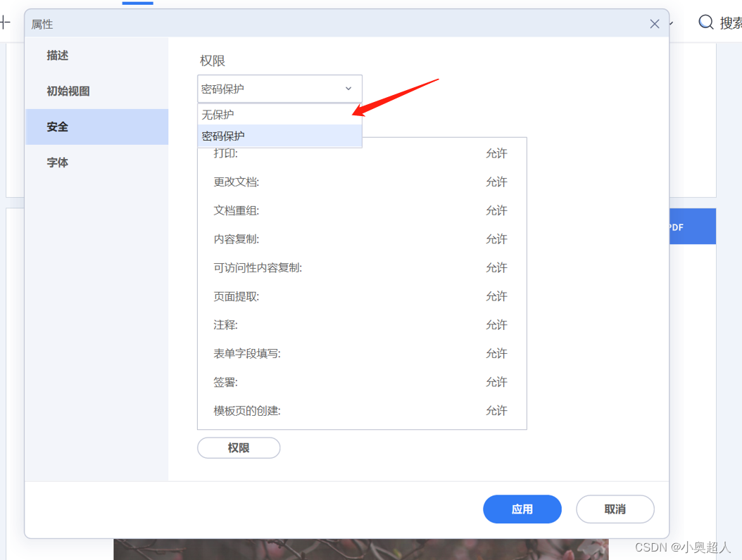Expand the 密码保护 dropdown arrow
The height and width of the screenshot is (560, 742).
(348, 89)
